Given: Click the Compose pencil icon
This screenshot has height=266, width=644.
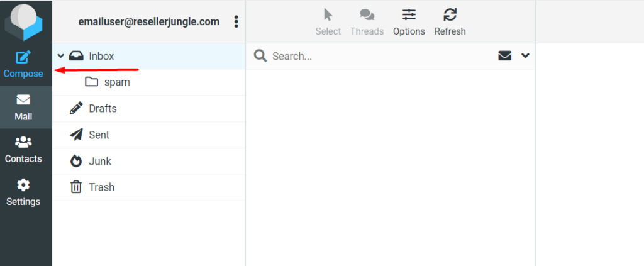Looking at the screenshot, I should click(x=23, y=58).
